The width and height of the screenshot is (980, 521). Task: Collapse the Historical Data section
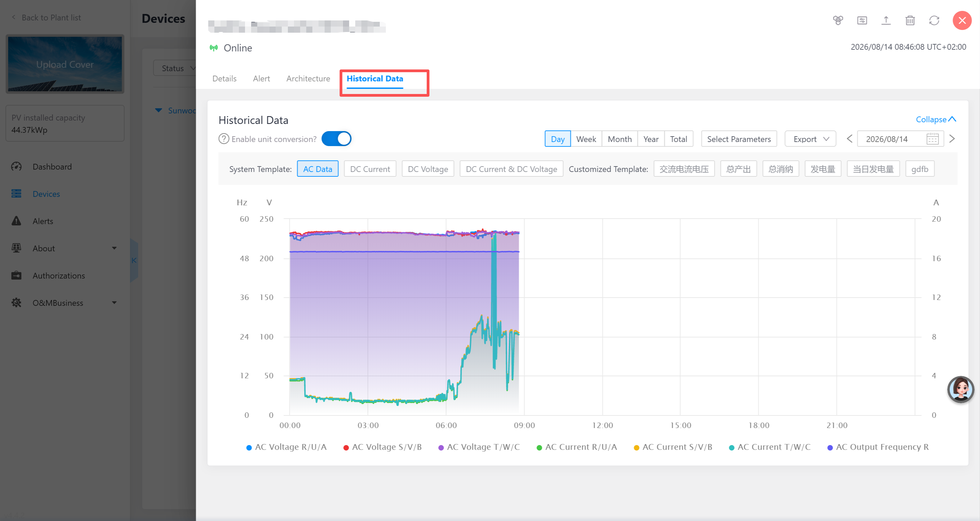point(936,119)
